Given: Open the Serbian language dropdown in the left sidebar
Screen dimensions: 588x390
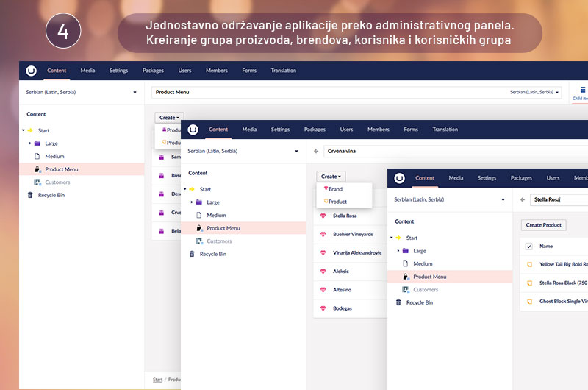Looking at the screenshot, I should pos(82,92).
